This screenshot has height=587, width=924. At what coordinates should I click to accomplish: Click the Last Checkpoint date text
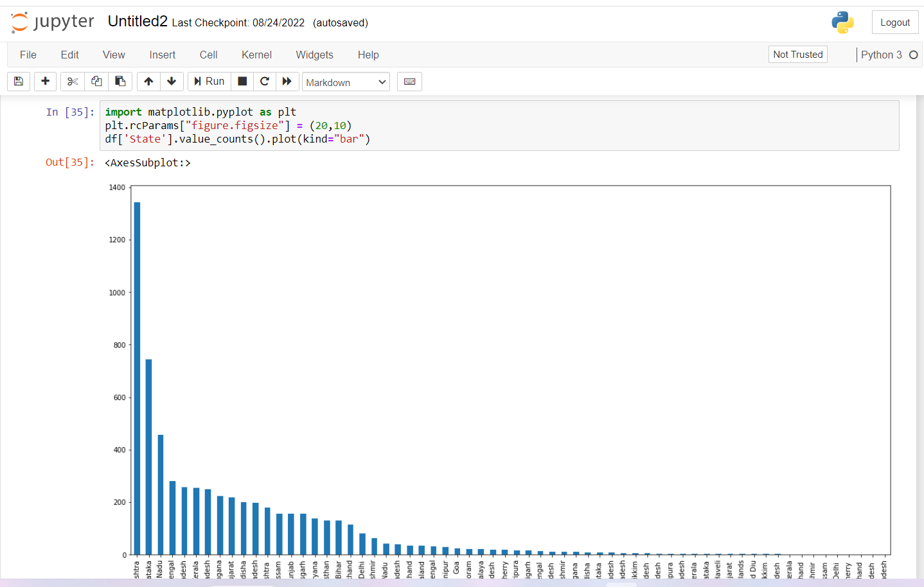[238, 23]
